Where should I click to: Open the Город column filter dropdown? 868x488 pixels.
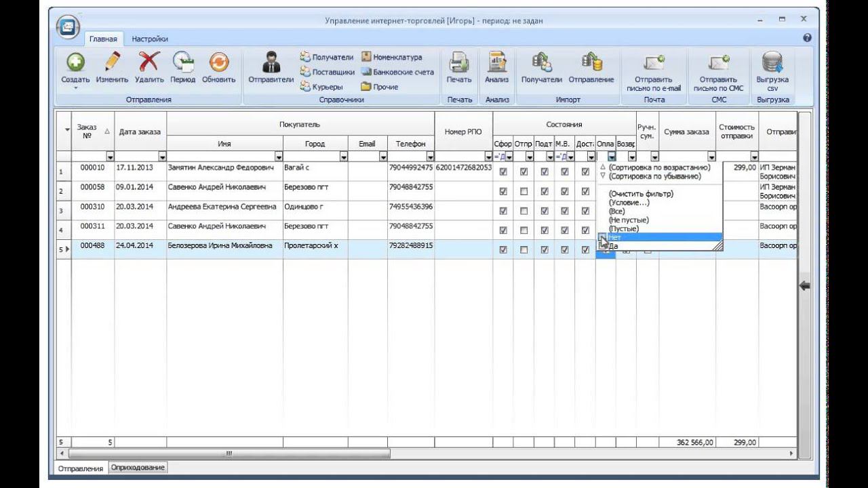343,157
